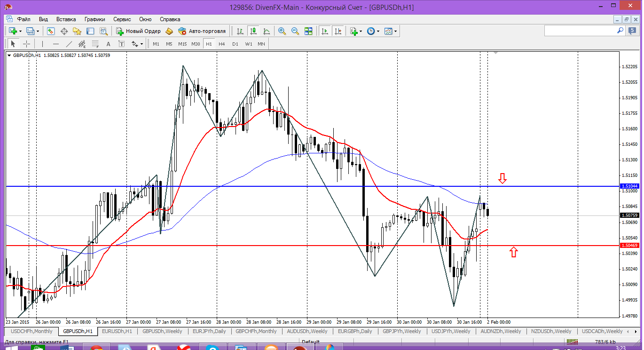Viewport: 644px width, 350px height.
Task: Open the Справка menu
Action: (x=170, y=19)
